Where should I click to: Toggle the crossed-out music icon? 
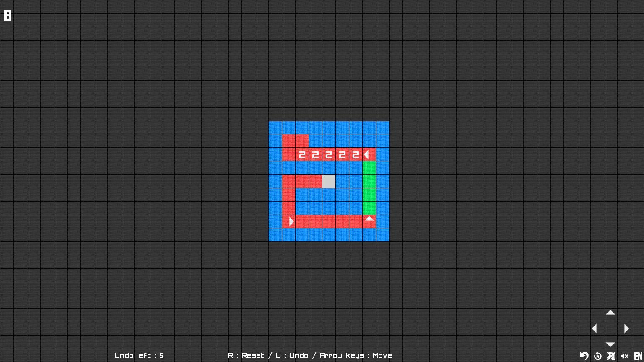(611, 356)
